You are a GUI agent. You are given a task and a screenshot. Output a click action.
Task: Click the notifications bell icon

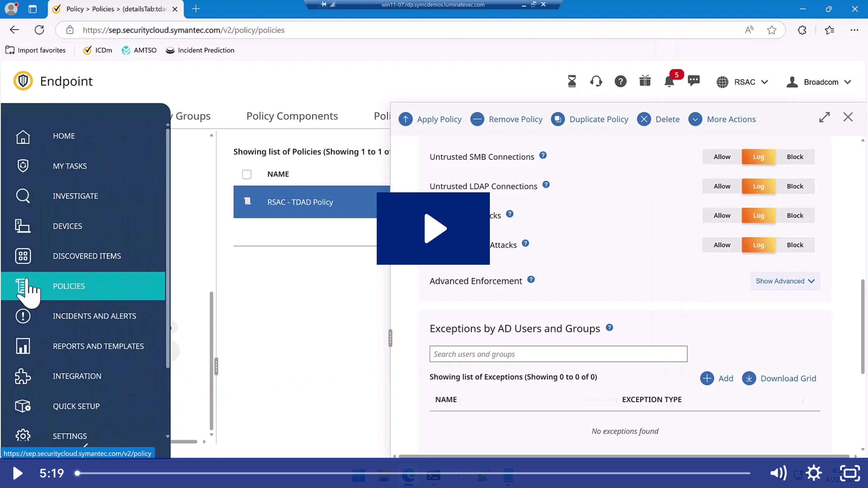point(669,82)
